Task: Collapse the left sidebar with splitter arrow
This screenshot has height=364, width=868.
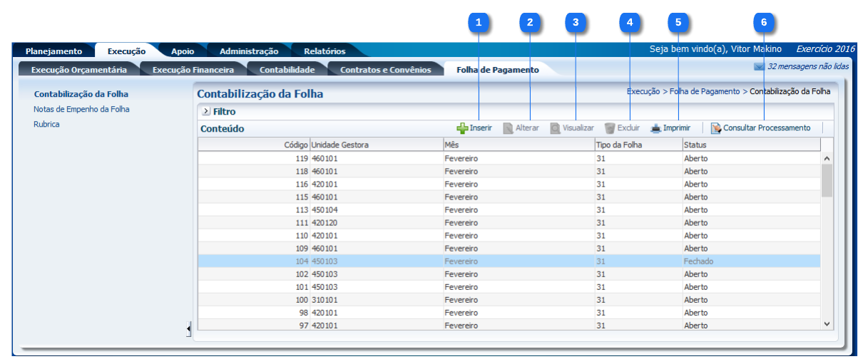Action: pyautogui.click(x=189, y=328)
